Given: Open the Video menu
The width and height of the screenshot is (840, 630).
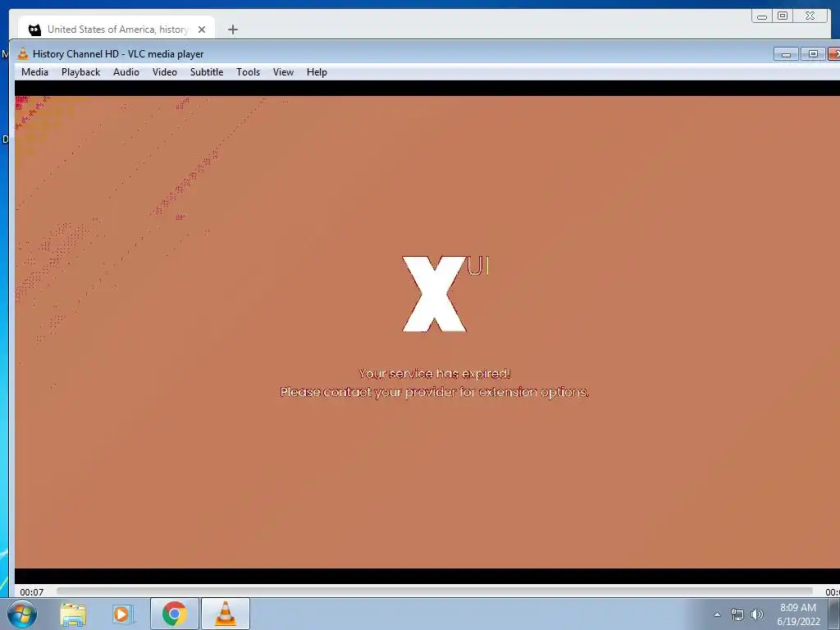Looking at the screenshot, I should [x=164, y=72].
